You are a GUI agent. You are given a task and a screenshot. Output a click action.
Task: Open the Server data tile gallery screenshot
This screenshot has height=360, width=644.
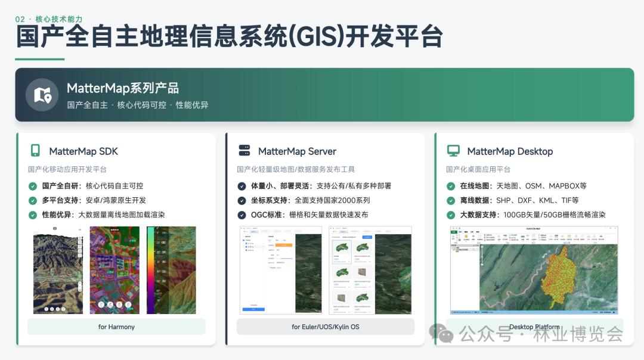click(370, 270)
